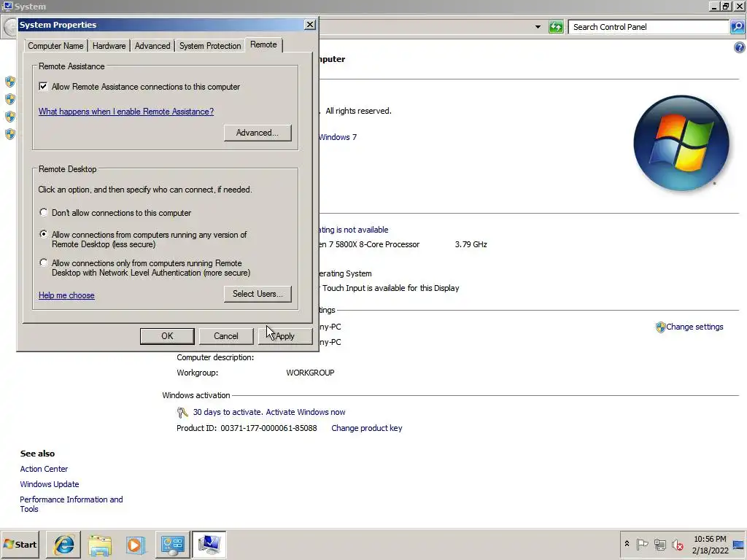Open Performance Information and Tools link
The width and height of the screenshot is (747, 560).
pyautogui.click(x=71, y=504)
